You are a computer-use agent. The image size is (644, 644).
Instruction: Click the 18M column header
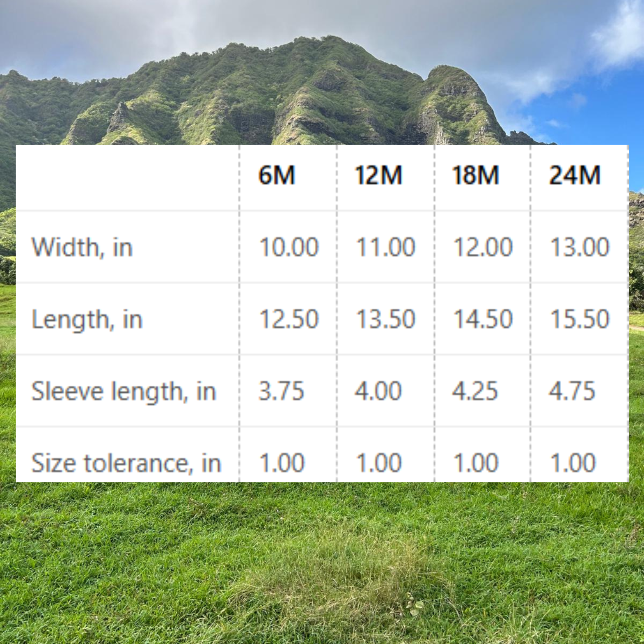pos(475,175)
